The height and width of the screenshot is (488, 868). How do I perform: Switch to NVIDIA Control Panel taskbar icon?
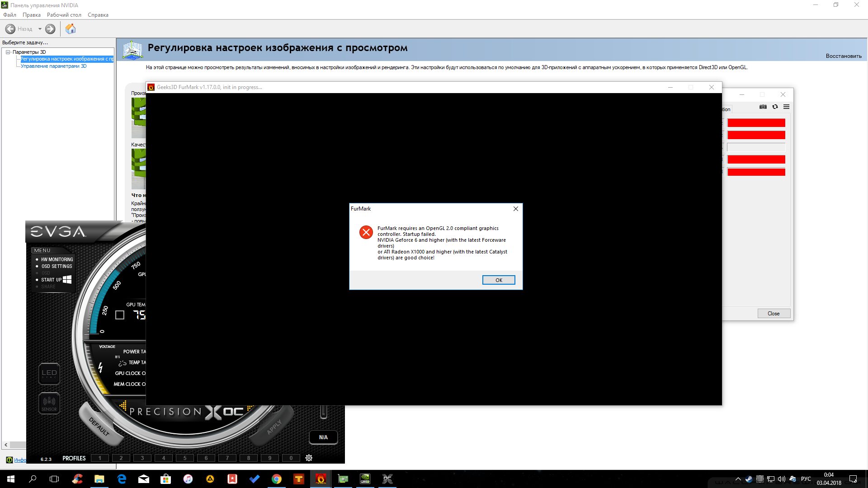click(x=365, y=479)
